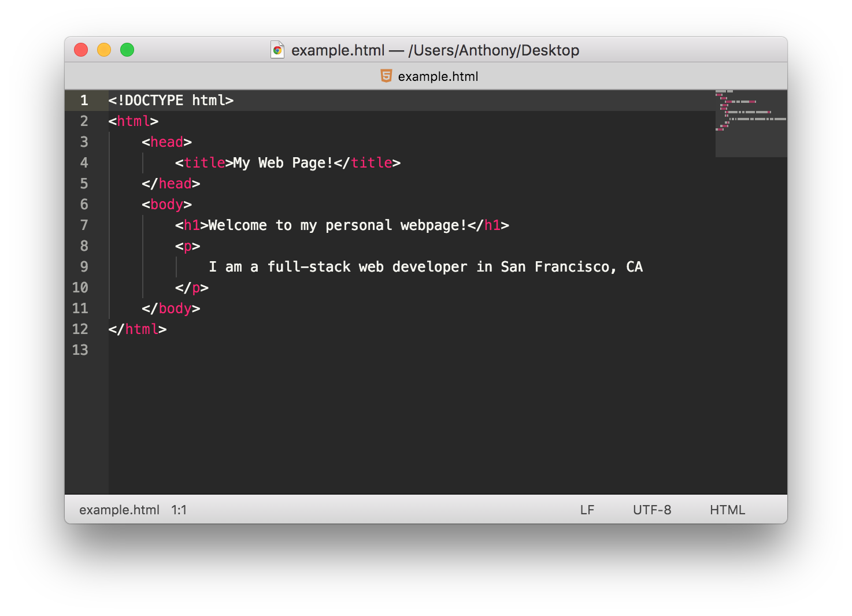
Task: Open the HTML grammar selector
Action: pyautogui.click(x=727, y=510)
